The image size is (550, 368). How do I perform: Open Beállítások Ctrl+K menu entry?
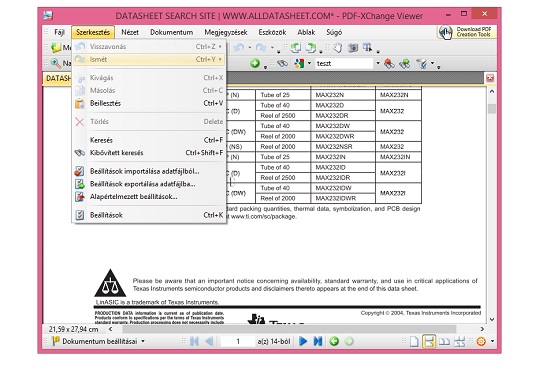[x=149, y=215]
